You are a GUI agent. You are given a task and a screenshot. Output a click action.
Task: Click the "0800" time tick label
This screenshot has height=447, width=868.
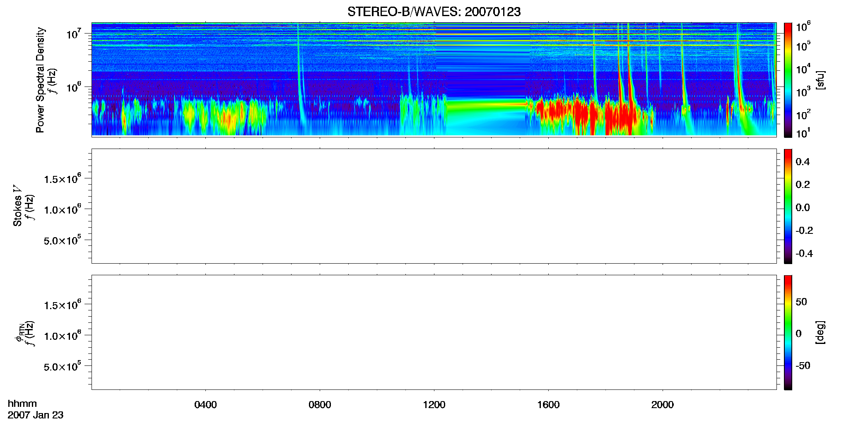tap(320, 405)
